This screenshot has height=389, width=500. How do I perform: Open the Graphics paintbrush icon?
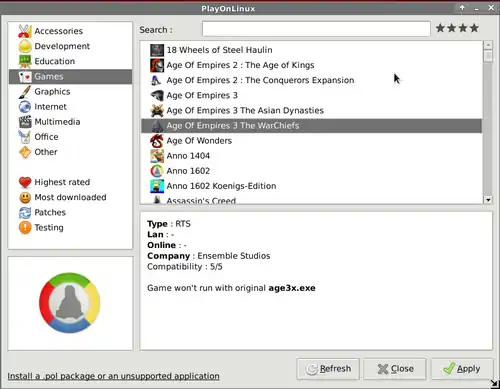(x=25, y=92)
